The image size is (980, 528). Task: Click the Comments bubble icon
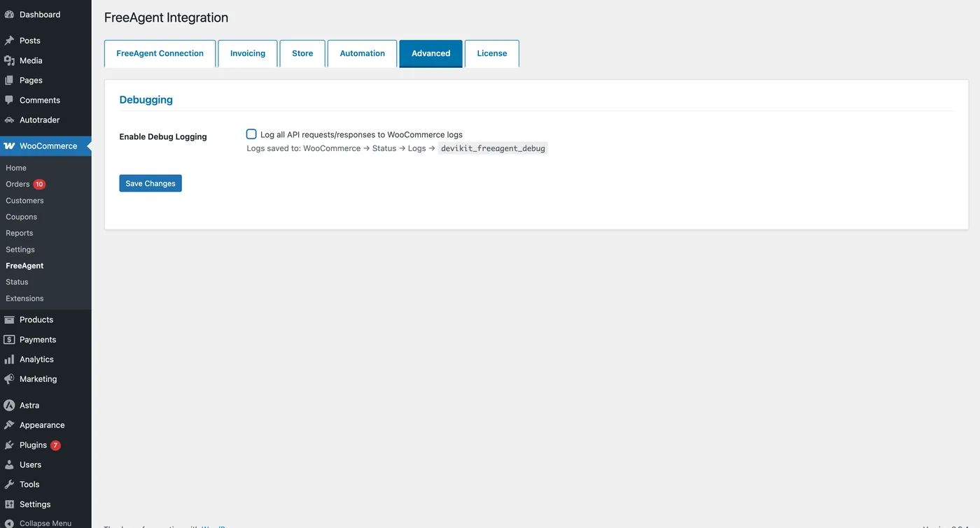click(9, 100)
